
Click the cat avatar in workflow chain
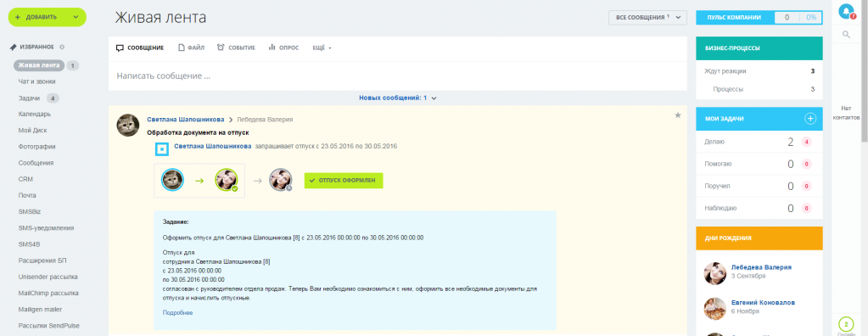pos(173,180)
